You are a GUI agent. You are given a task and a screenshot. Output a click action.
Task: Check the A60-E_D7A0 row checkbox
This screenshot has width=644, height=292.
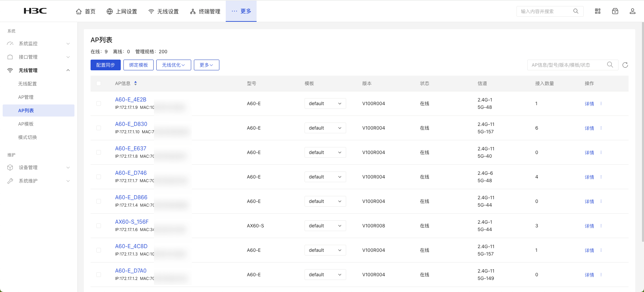[x=99, y=275]
